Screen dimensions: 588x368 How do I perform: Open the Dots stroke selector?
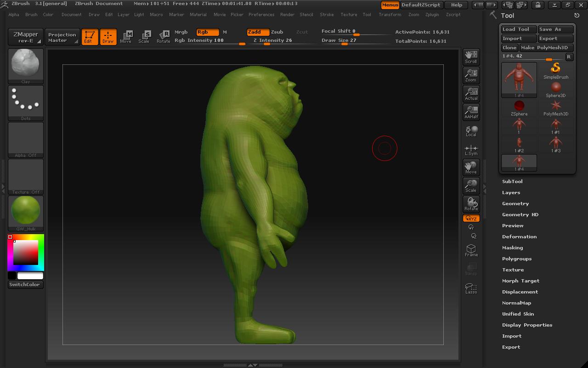click(x=26, y=103)
